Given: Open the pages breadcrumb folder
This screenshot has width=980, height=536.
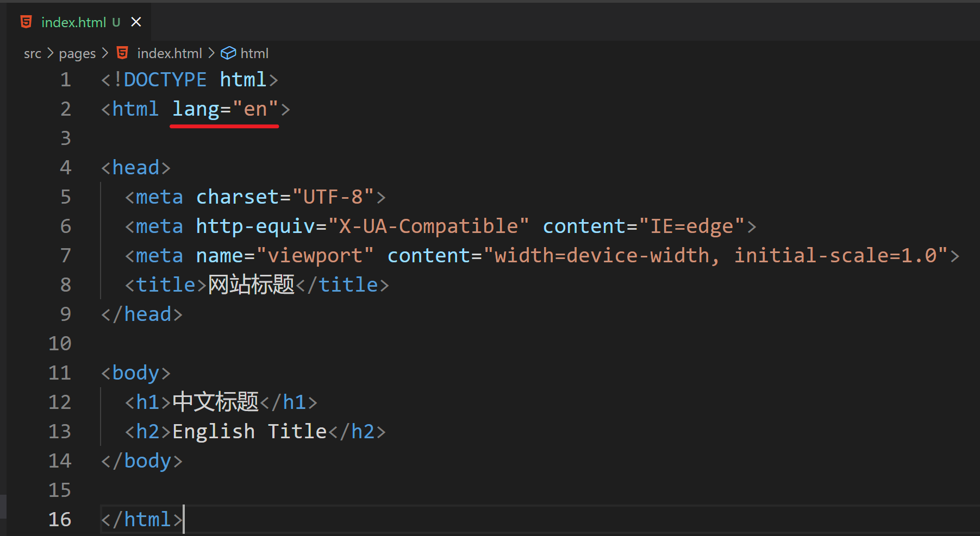Looking at the screenshot, I should click(x=77, y=53).
